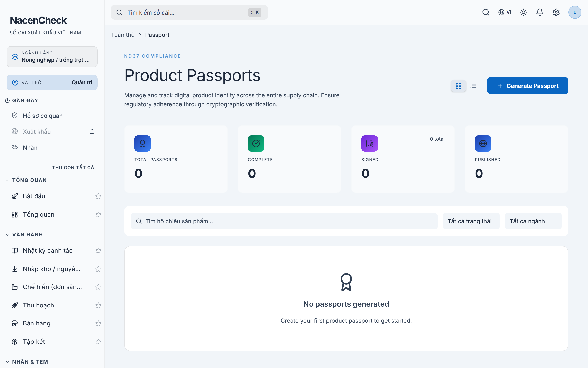Click the search magnifier icon in top bar
The width and height of the screenshot is (588, 368).
[x=486, y=12]
